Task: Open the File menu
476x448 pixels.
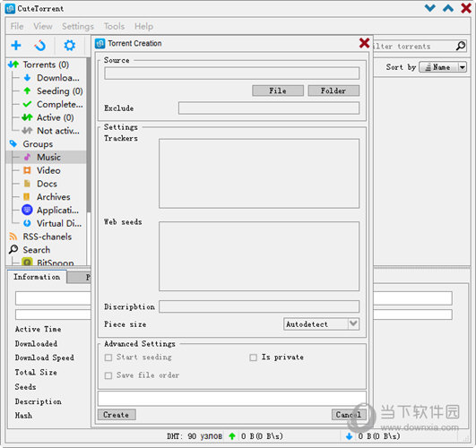Action: [17, 26]
